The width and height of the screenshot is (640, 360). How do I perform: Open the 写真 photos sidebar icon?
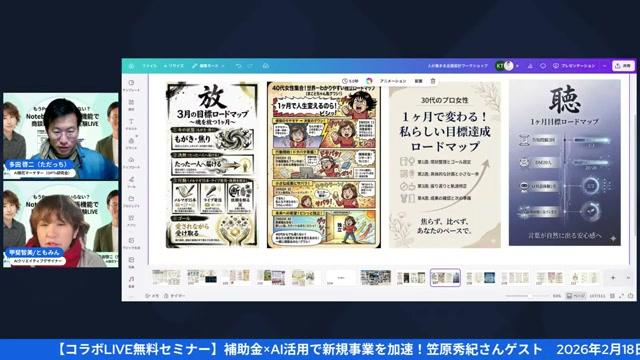[x=131, y=262]
